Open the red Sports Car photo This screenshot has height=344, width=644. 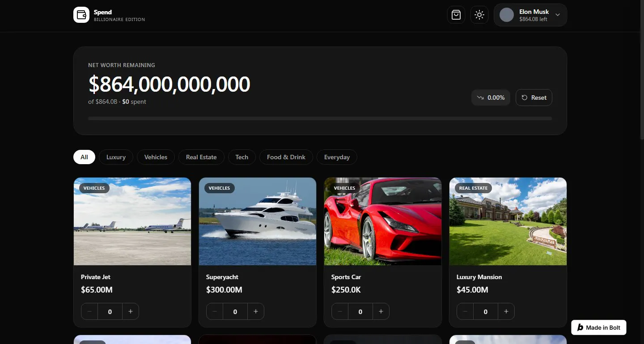[x=383, y=221]
